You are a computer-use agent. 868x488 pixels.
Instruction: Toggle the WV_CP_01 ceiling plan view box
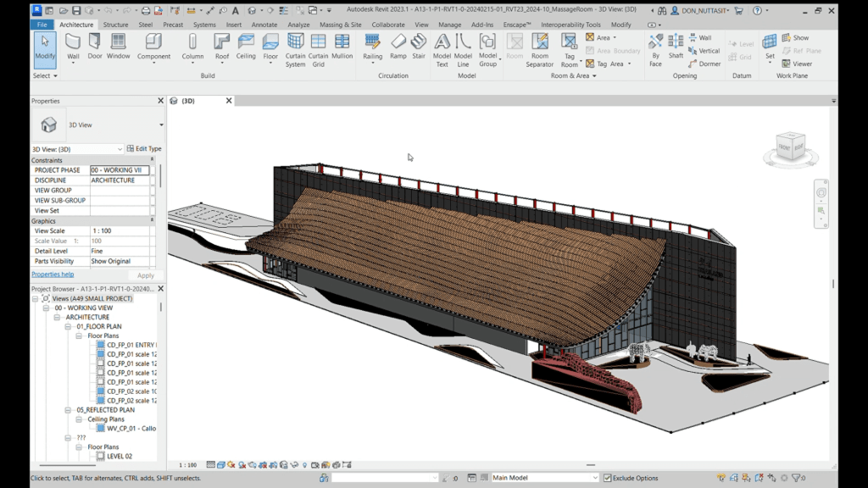click(x=101, y=428)
